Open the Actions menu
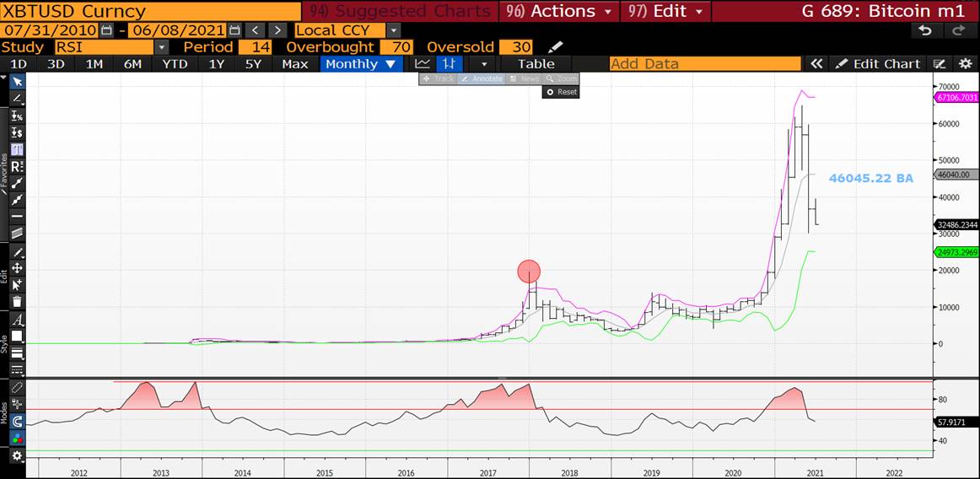 (x=559, y=11)
